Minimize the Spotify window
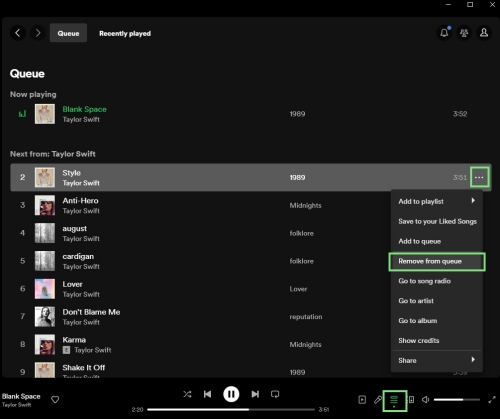 (448, 4)
